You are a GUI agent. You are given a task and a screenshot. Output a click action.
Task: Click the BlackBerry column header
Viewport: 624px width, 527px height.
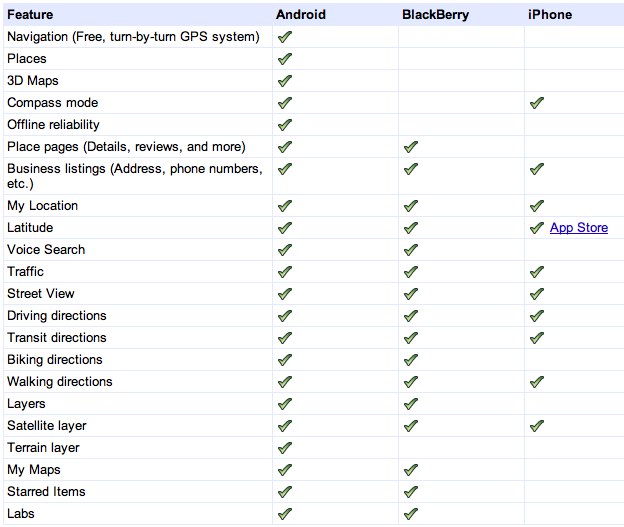[x=435, y=16]
